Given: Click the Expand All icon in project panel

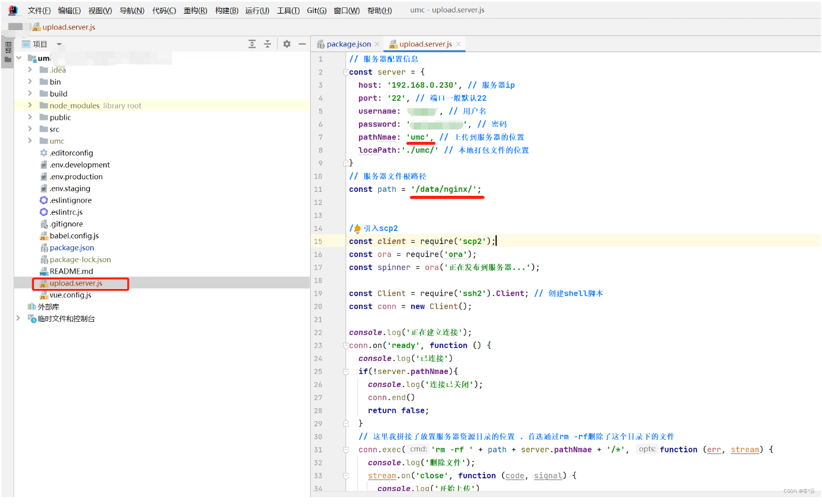Looking at the screenshot, I should [252, 44].
